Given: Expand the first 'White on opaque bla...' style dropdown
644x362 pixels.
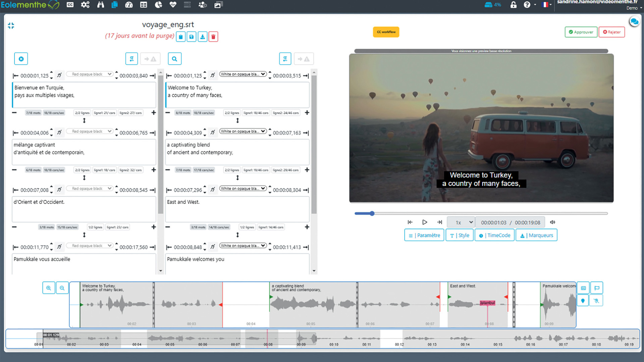Looking at the screenshot, I should [243, 74].
